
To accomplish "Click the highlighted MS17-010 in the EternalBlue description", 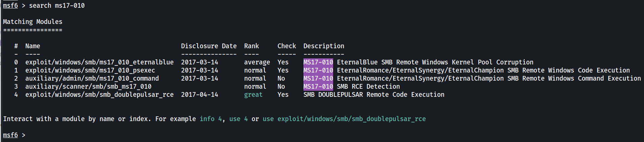I will [x=318, y=62].
